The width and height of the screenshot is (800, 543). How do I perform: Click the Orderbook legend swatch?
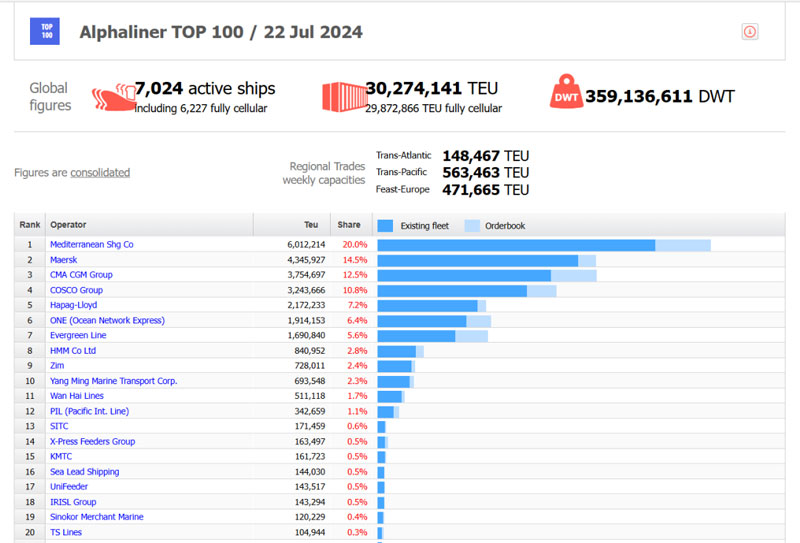pyautogui.click(x=472, y=226)
